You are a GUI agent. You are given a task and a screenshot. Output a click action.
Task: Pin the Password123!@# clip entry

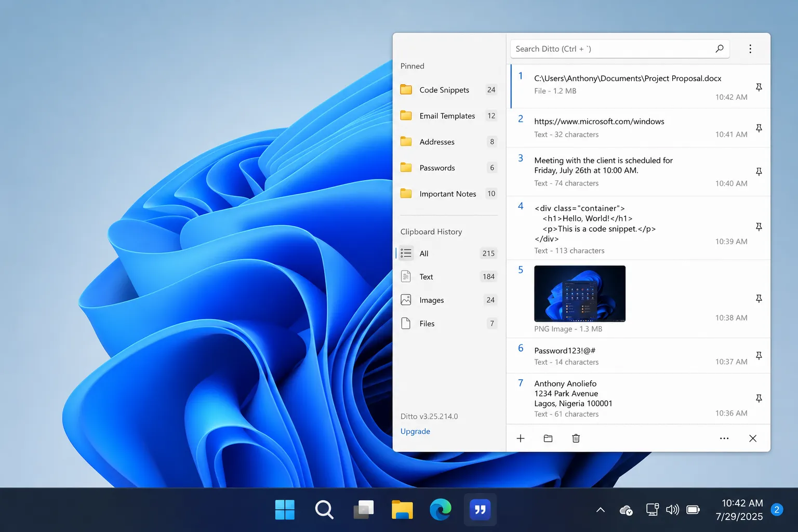pyautogui.click(x=759, y=356)
